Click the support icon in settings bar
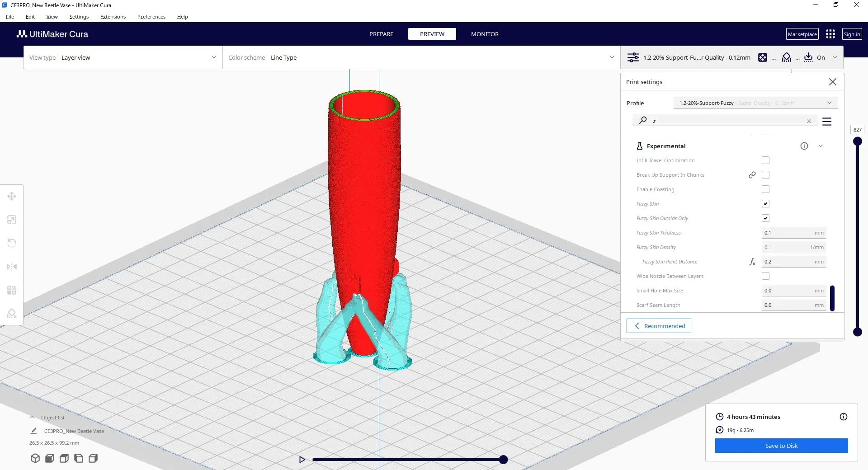868x470 pixels. (x=787, y=57)
